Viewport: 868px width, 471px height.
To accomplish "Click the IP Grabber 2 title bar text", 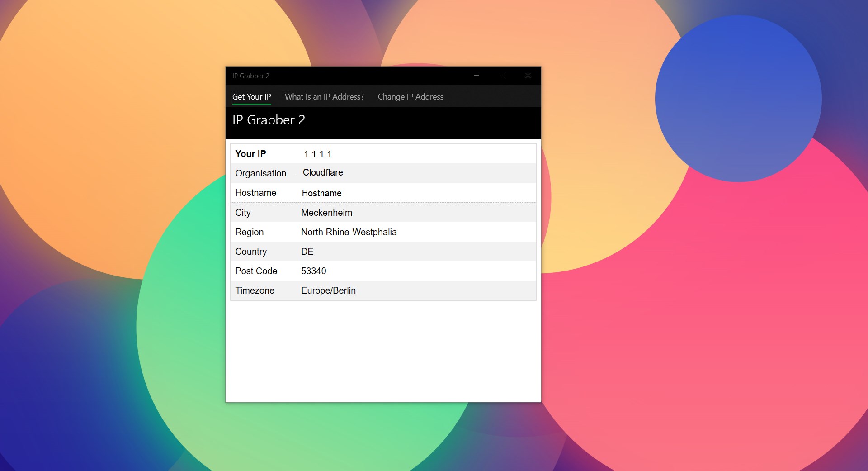I will pos(250,76).
